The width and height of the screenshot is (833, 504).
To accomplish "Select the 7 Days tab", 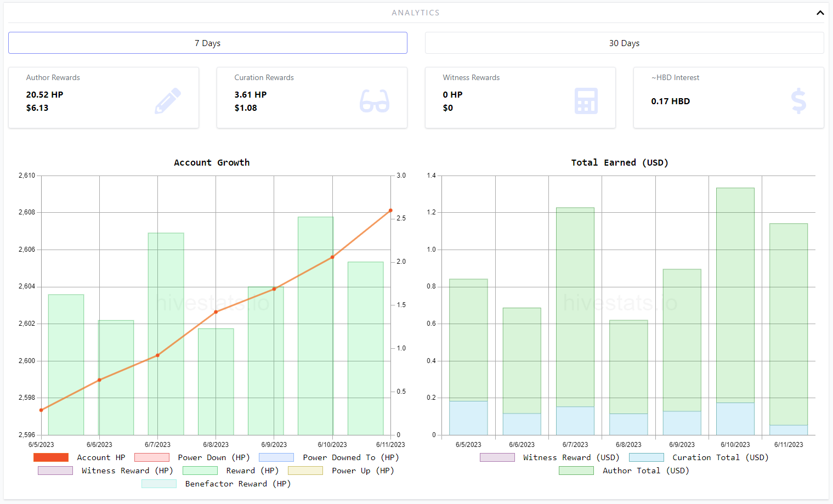I will click(x=208, y=43).
